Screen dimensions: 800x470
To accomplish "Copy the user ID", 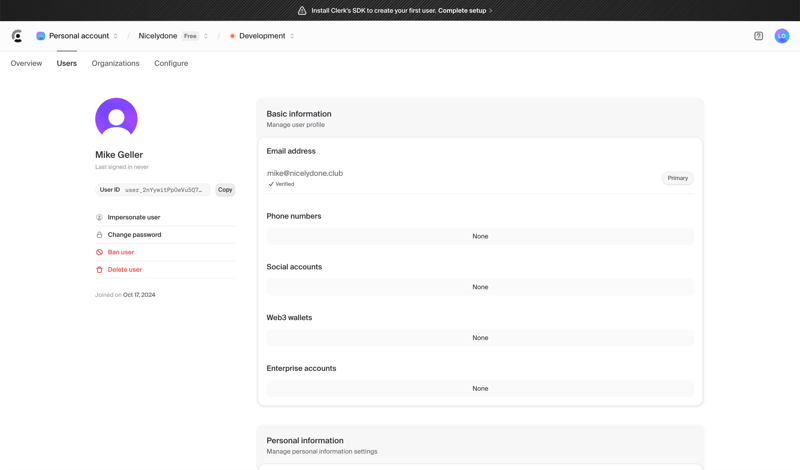I will [x=225, y=190].
